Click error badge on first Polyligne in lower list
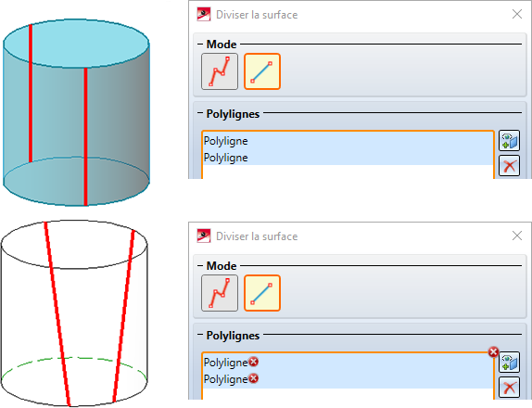This screenshot has height=408, width=532. (x=253, y=362)
